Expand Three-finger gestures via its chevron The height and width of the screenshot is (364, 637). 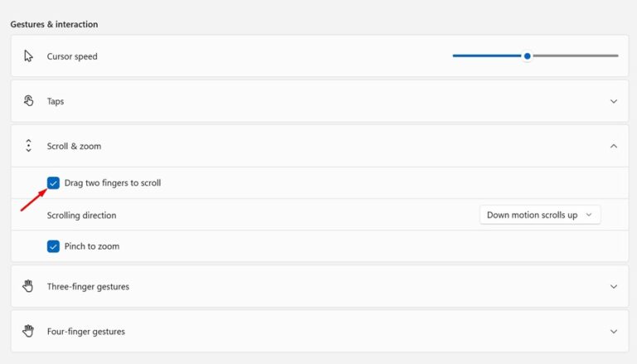click(x=614, y=286)
